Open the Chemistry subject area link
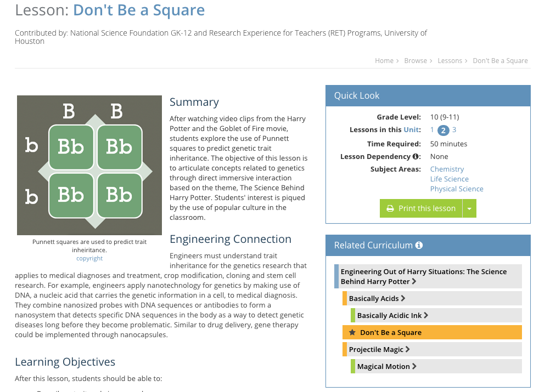539x392 pixels. coord(447,169)
